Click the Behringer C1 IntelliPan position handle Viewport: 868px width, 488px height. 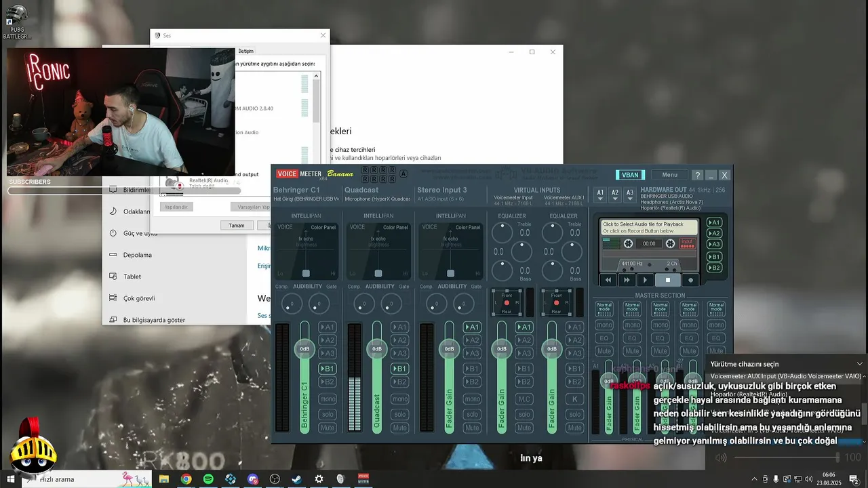point(306,273)
